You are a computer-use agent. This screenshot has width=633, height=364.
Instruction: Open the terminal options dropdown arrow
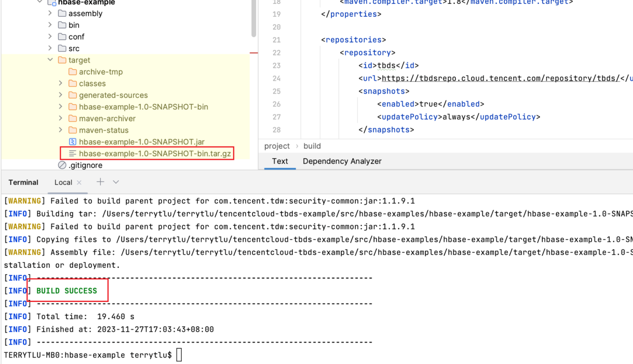pos(116,182)
